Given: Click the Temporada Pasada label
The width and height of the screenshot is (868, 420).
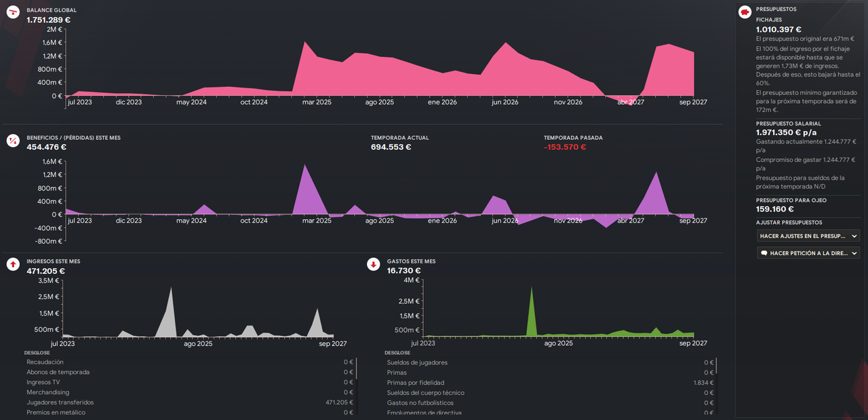Looking at the screenshot, I should click(x=573, y=138).
